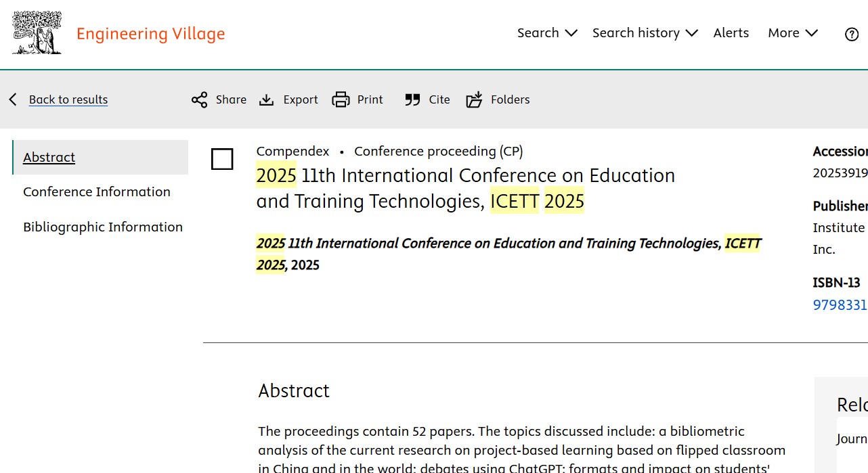This screenshot has height=473, width=868.
Task: Click the Accession label
Action: [840, 151]
